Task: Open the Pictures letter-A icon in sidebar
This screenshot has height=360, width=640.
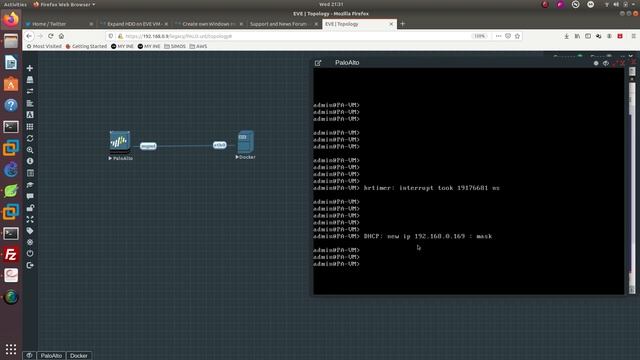Action: (30, 115)
